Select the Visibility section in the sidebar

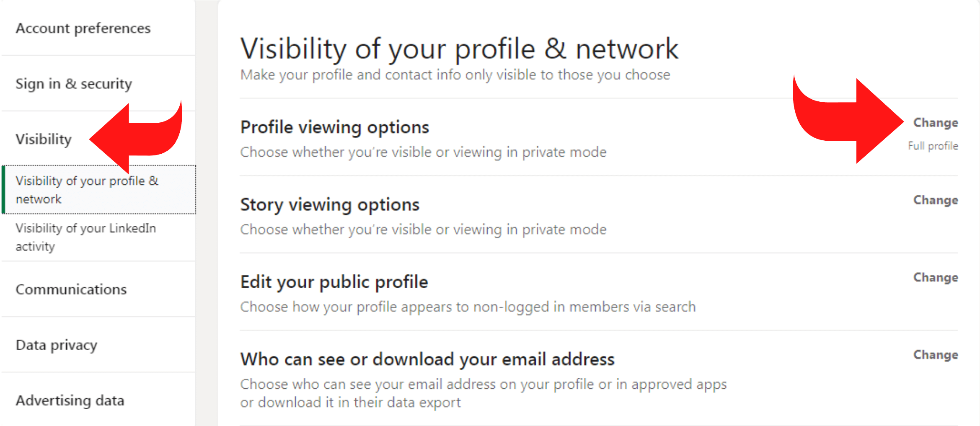44,139
